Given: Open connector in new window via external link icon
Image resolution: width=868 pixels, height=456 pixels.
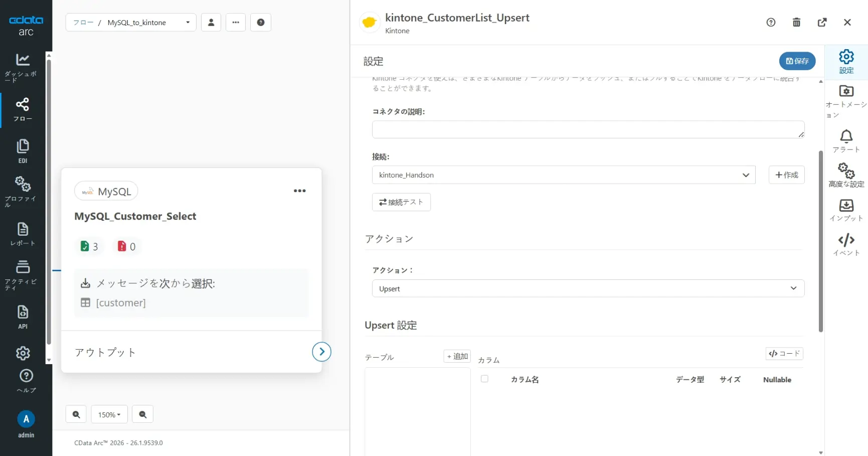Looking at the screenshot, I should click(822, 22).
